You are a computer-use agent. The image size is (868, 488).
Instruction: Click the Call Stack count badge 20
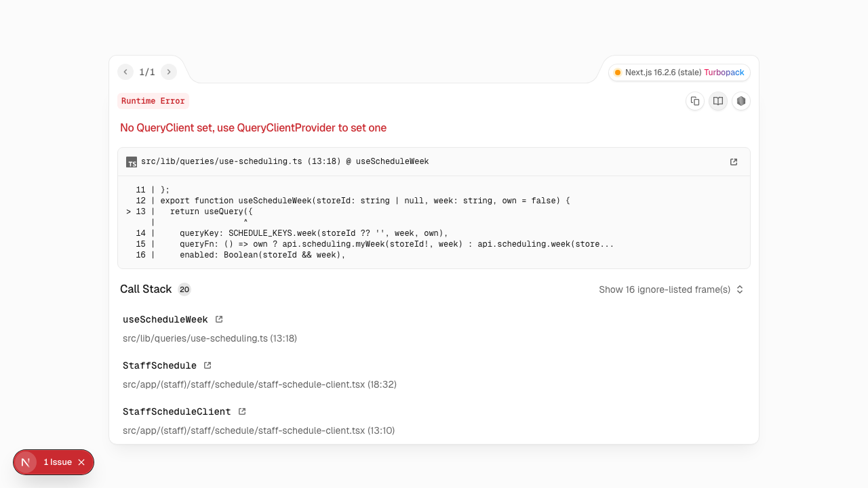184,289
